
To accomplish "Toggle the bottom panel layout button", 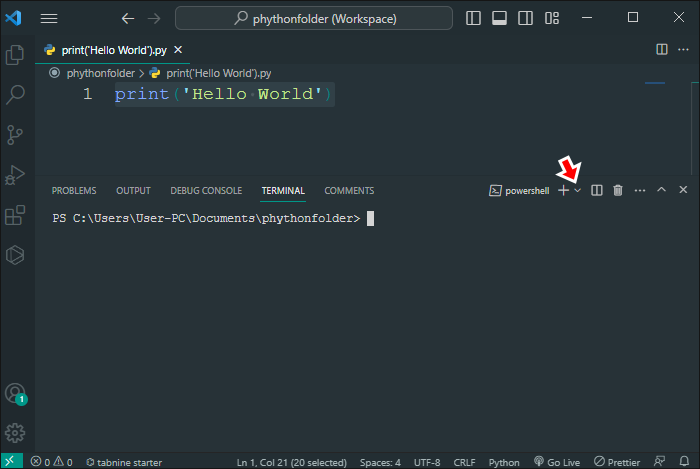I will (499, 18).
